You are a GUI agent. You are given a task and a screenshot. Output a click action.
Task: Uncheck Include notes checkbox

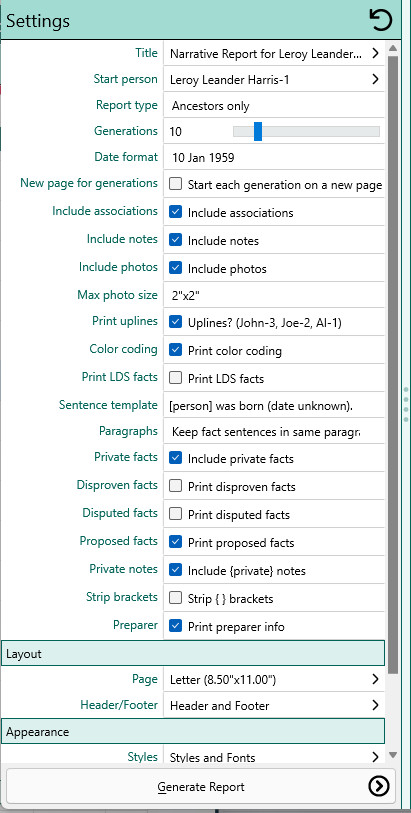tap(176, 240)
